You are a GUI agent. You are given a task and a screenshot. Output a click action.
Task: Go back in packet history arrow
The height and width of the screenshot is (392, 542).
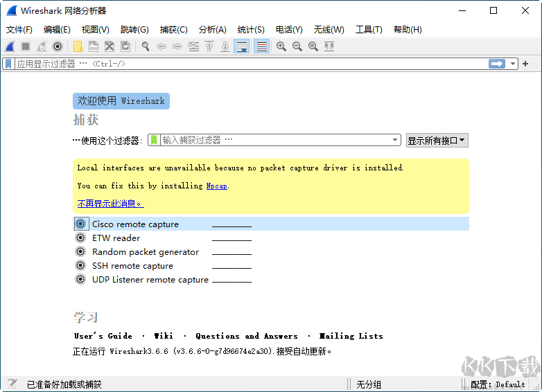click(x=161, y=46)
